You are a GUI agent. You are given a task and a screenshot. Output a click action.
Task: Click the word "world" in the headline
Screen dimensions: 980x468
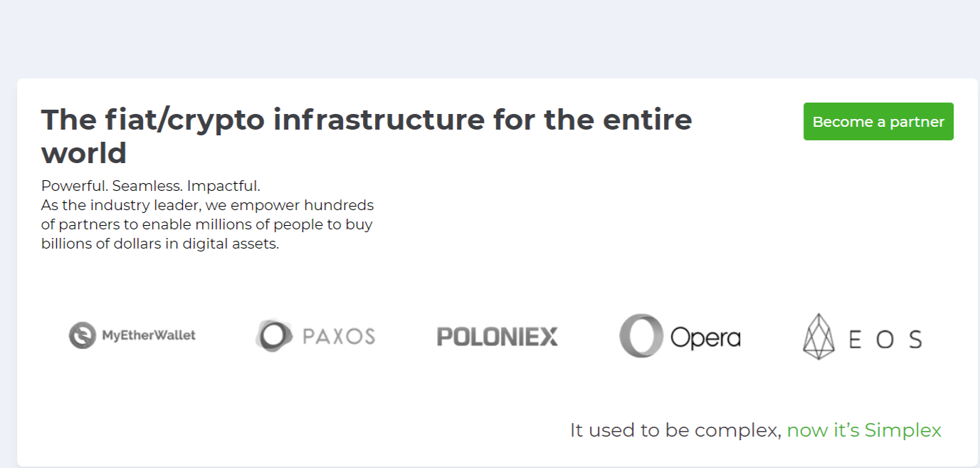pyautogui.click(x=84, y=153)
